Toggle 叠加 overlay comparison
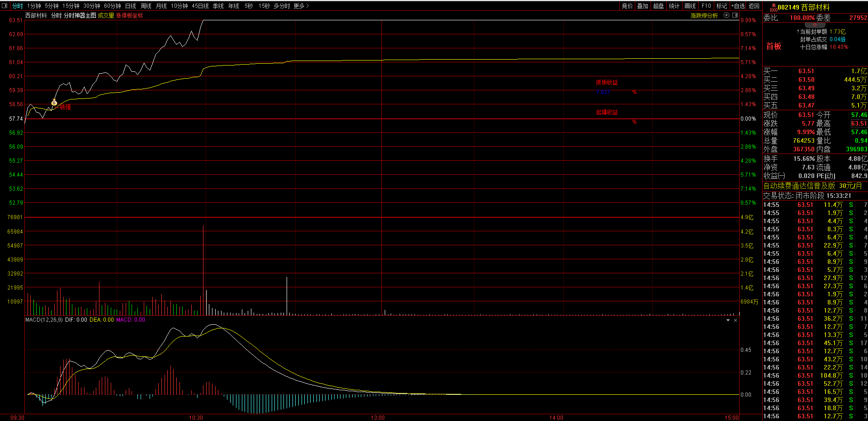This screenshot has width=868, height=421. [643, 6]
